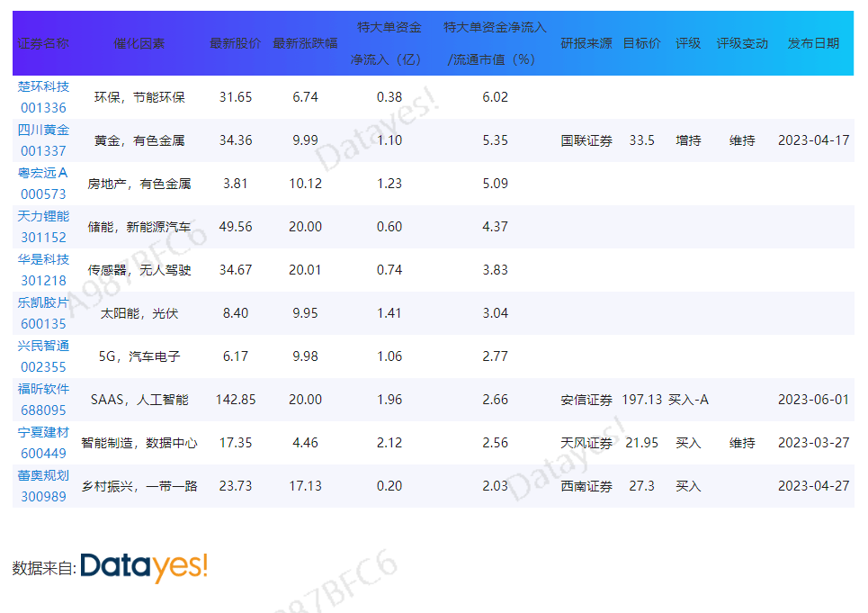The width and height of the screenshot is (868, 613).
Task: Open 华是科技 301218 stock page
Action: [43, 270]
